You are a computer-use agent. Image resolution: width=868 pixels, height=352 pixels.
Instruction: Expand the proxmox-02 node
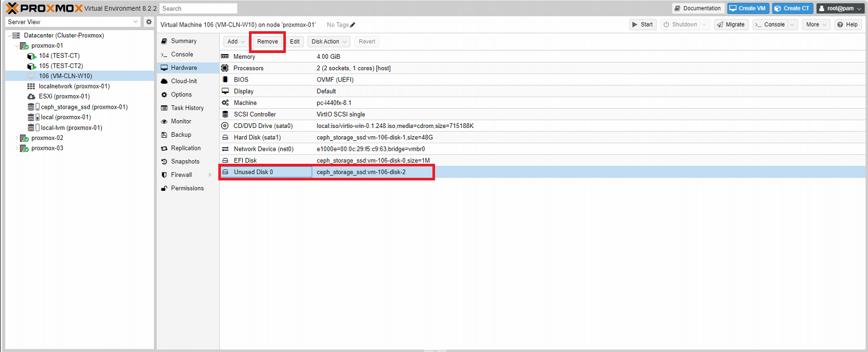[17, 138]
